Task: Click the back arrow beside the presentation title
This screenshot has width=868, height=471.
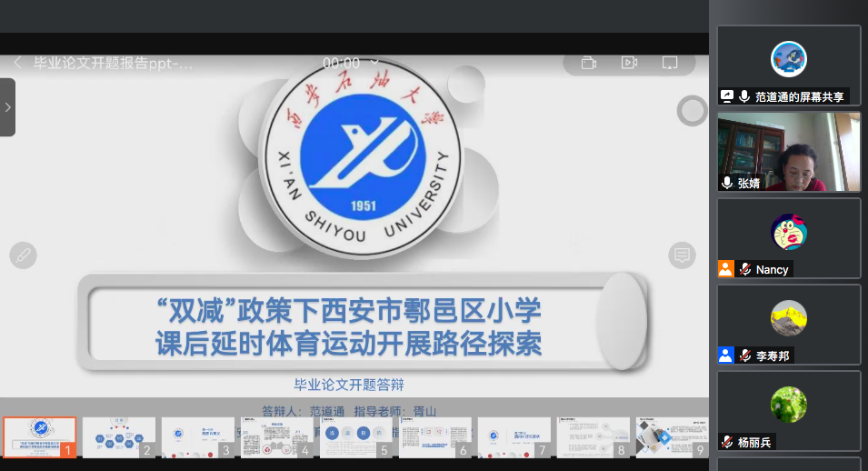Action: click(x=17, y=63)
